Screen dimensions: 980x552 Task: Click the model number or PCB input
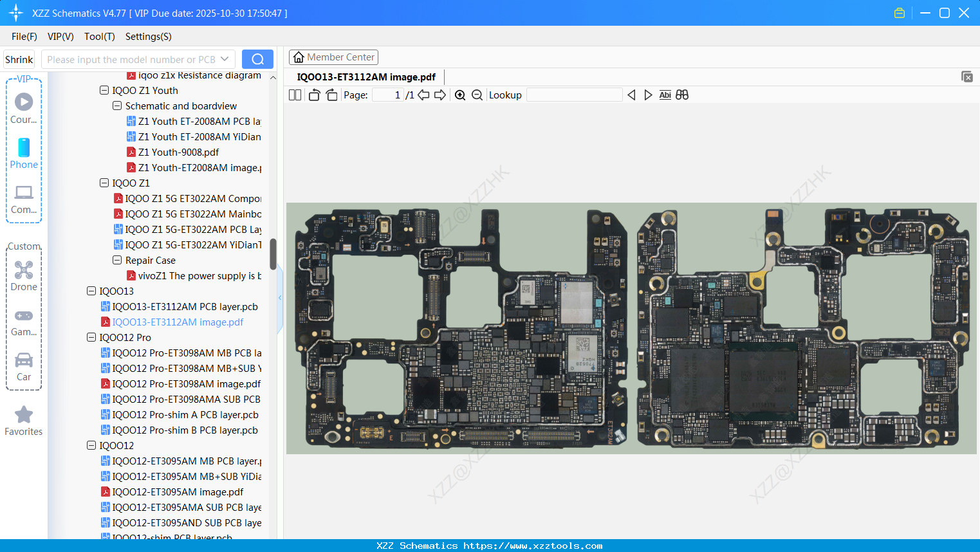coord(131,59)
